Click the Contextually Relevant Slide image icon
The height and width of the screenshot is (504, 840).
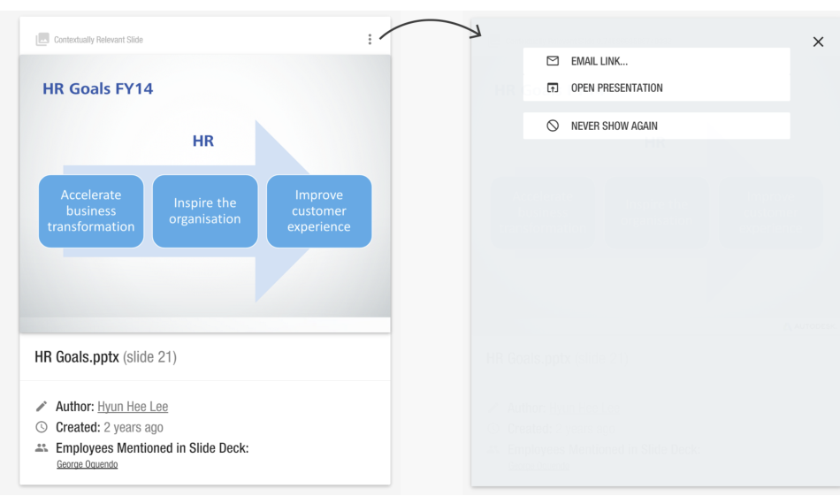tap(42, 39)
